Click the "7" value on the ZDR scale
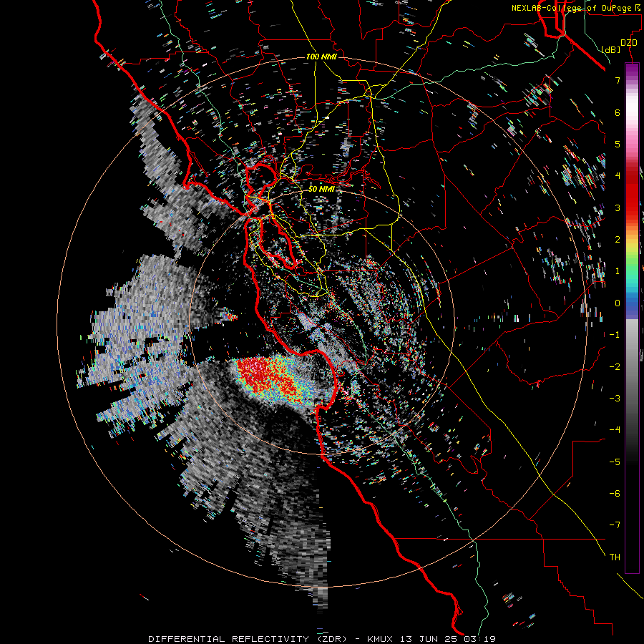The image size is (644, 644). point(618,80)
